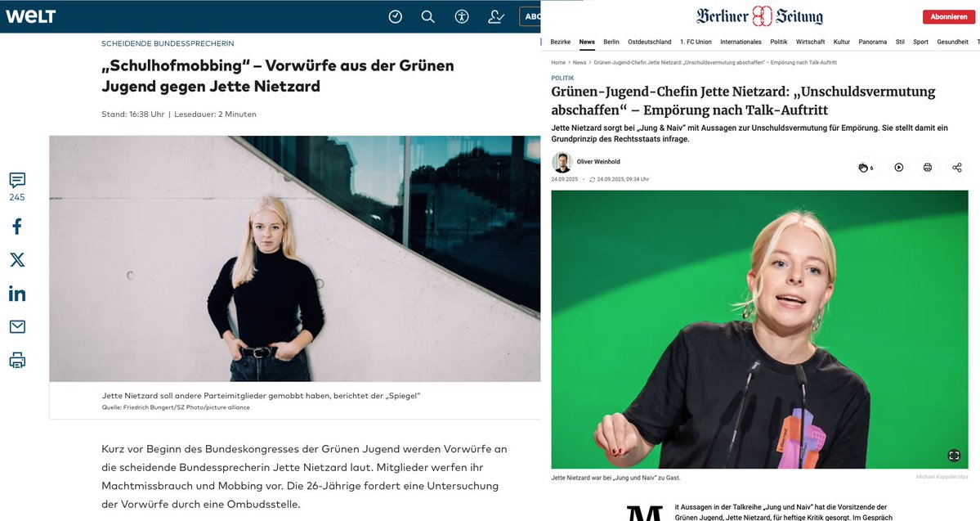Image resolution: width=980 pixels, height=521 pixels.
Task: Open the Wirtschaft section tab
Action: click(811, 42)
